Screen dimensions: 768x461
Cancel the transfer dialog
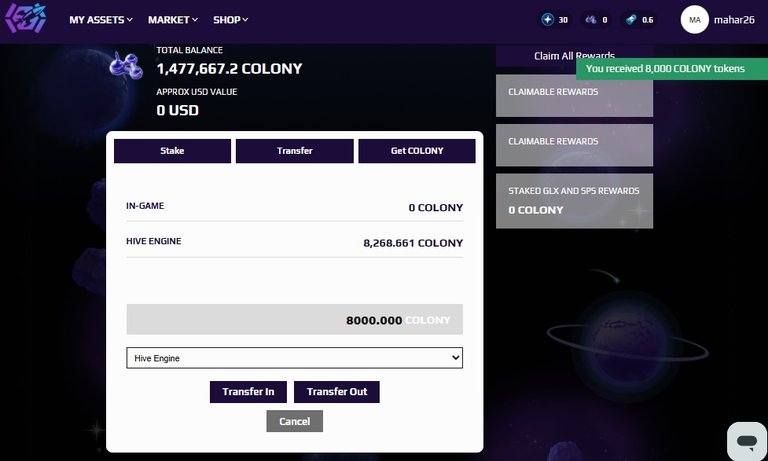coord(294,421)
